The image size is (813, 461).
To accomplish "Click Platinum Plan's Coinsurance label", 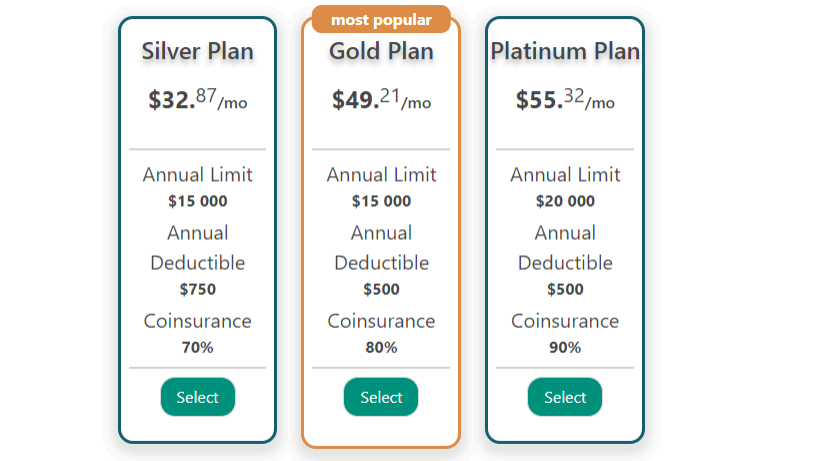I will tap(565, 321).
